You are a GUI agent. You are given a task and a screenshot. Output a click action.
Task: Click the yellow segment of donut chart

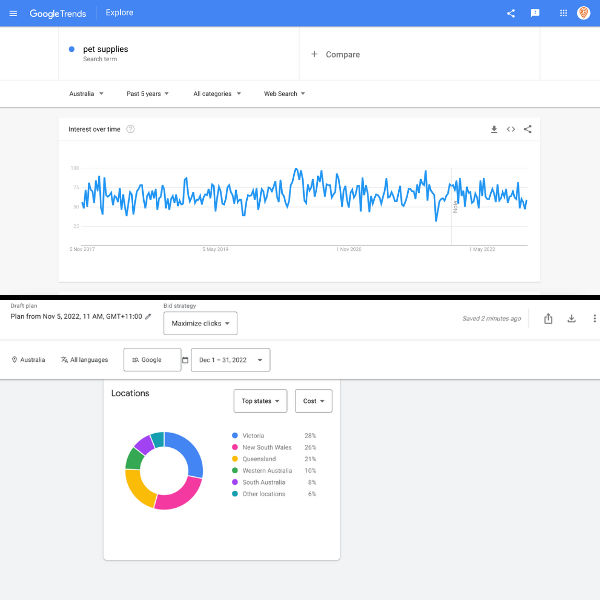pyautogui.click(x=139, y=488)
